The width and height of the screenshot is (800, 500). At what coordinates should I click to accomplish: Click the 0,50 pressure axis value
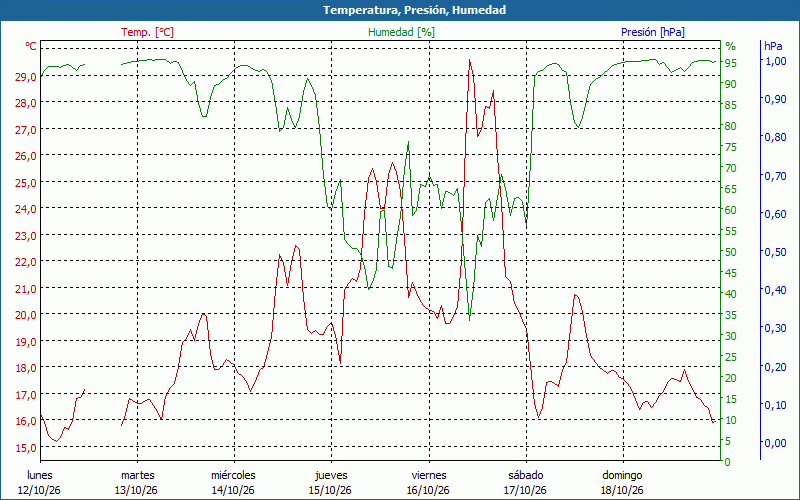pyautogui.click(x=775, y=252)
